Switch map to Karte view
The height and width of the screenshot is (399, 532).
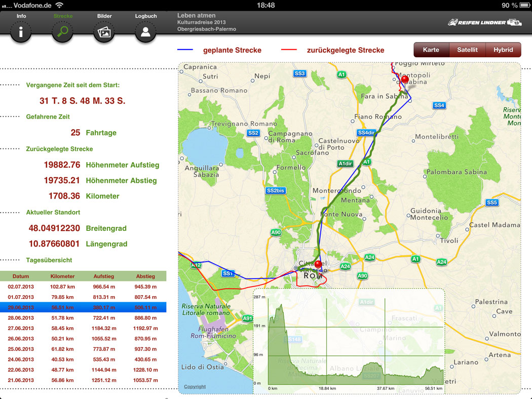coord(431,50)
